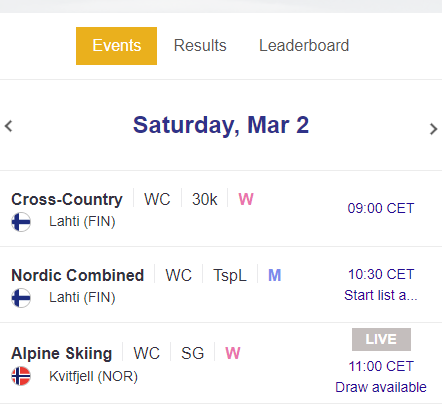442x416 pixels.
Task: Open the truncated Start list link
Action: [x=381, y=295]
